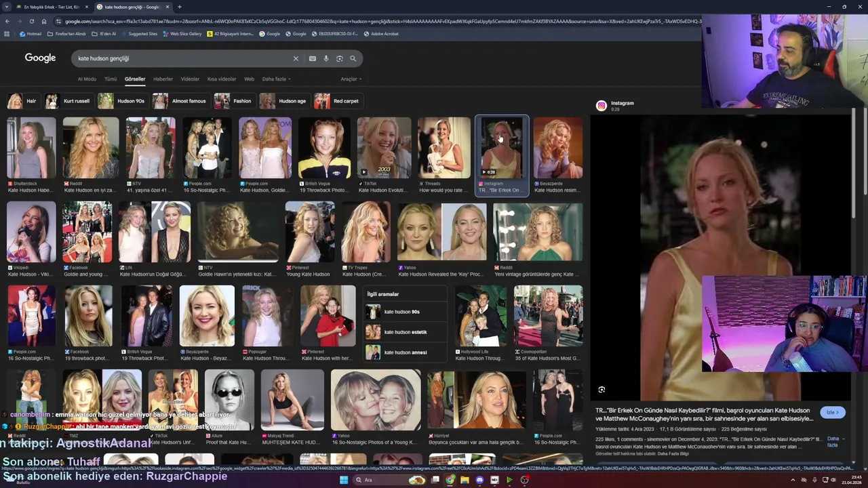Start voice search with the microphone icon

[x=326, y=58]
